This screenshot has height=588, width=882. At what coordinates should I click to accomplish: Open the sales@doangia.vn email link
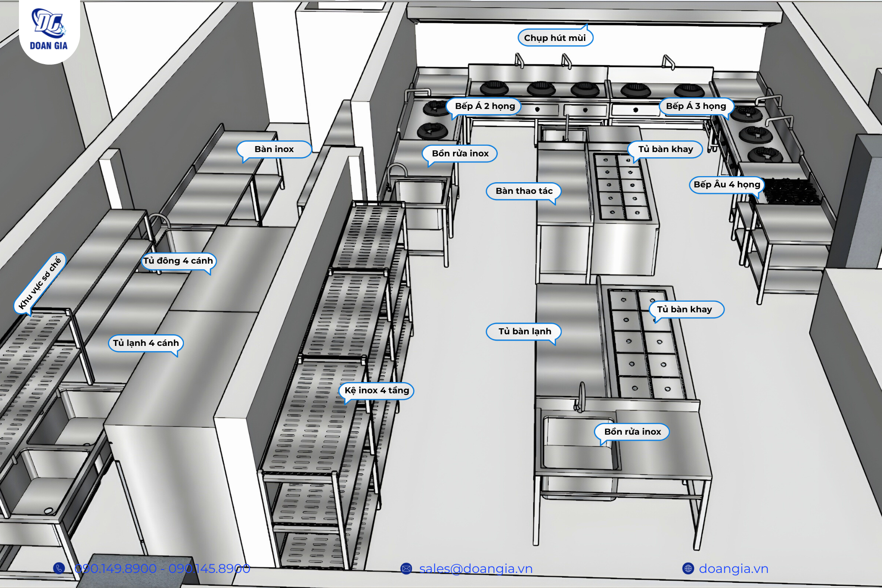[476, 569]
